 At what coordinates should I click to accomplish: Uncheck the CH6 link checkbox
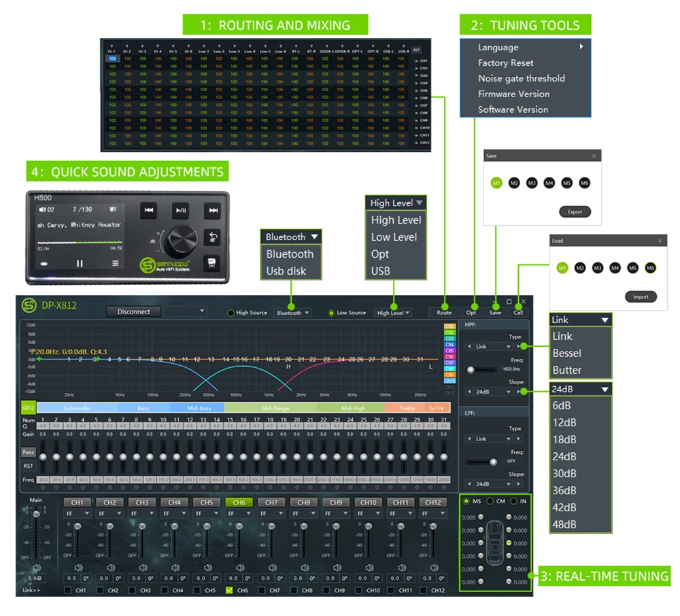[229, 590]
